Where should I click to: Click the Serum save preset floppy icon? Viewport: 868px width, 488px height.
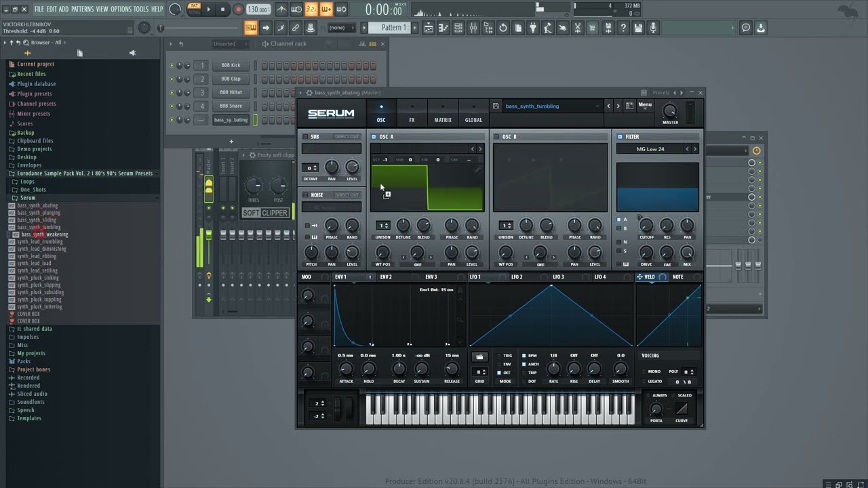pyautogui.click(x=496, y=106)
